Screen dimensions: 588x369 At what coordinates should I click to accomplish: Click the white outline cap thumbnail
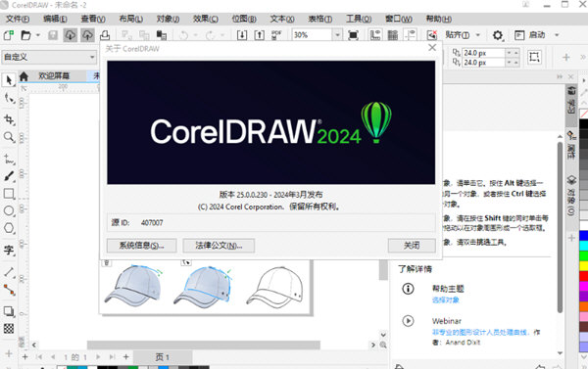click(x=274, y=288)
